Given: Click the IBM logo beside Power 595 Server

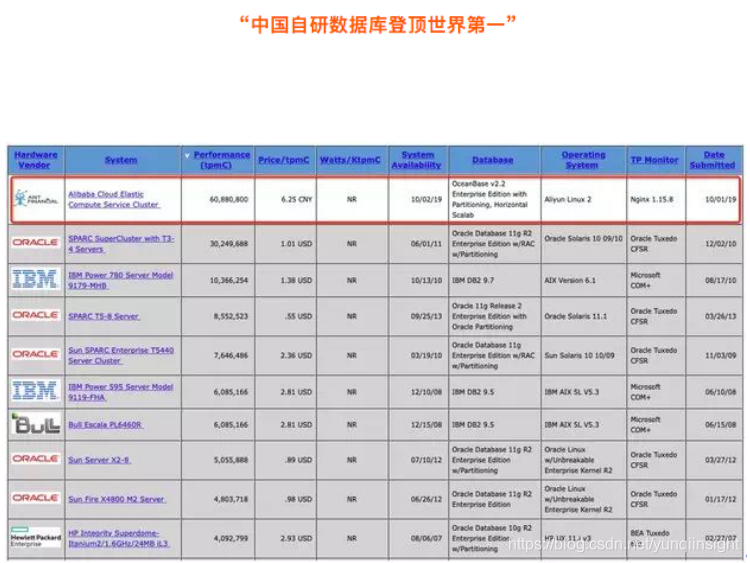Looking at the screenshot, I should click(35, 391).
